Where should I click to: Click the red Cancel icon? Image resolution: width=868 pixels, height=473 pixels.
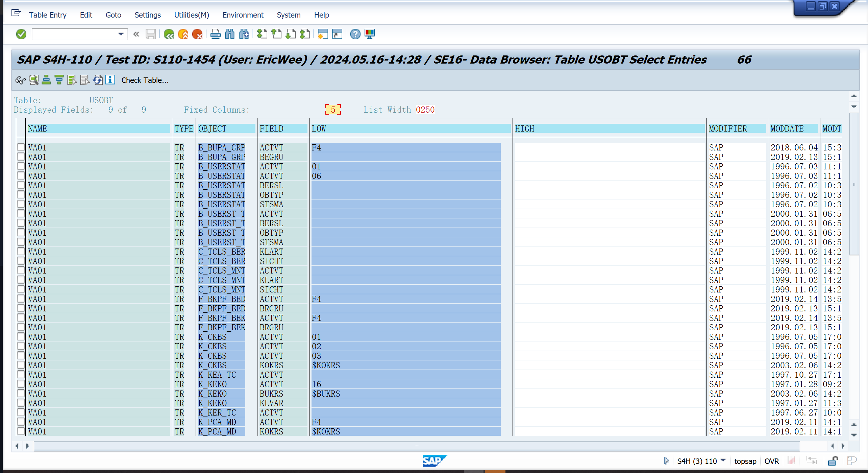pyautogui.click(x=197, y=34)
